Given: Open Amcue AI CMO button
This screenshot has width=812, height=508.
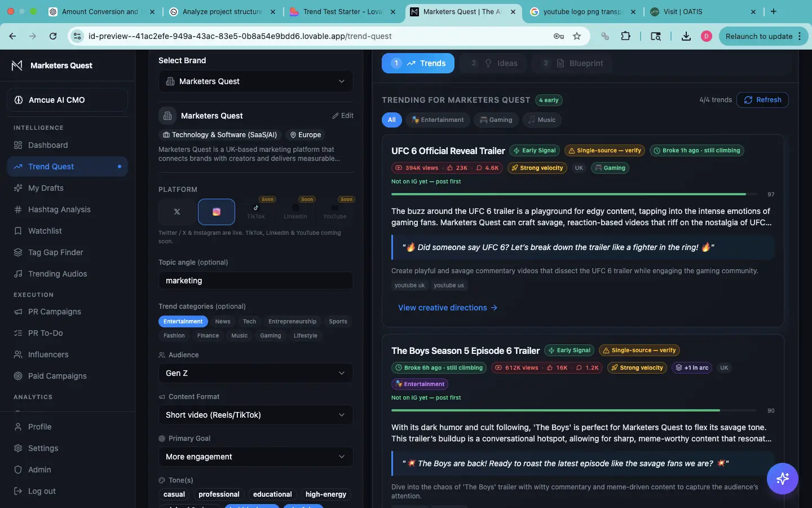Looking at the screenshot, I should tap(67, 100).
